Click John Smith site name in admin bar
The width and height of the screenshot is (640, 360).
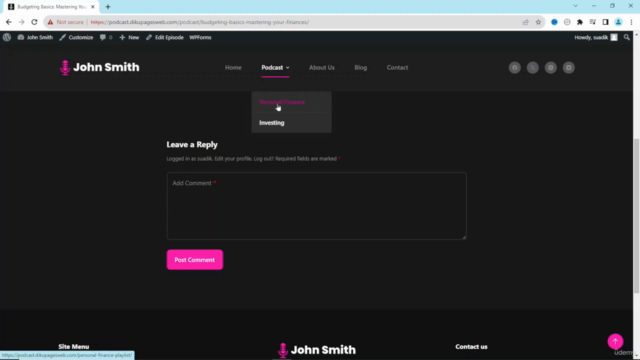[x=35, y=37]
